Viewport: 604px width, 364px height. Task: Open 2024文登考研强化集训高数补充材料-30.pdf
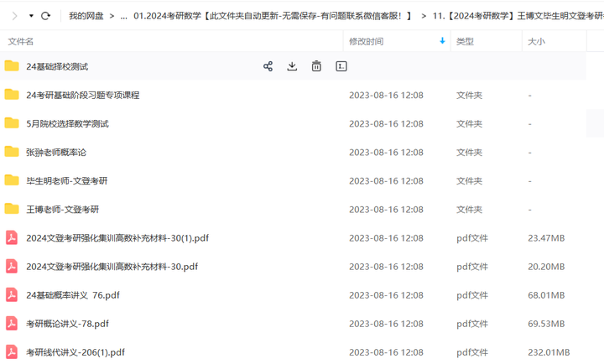(112, 267)
